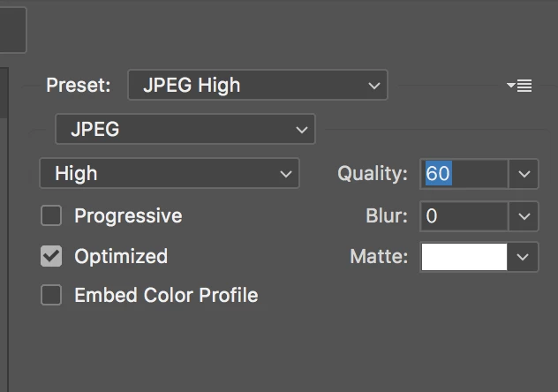558x392 pixels.
Task: Click the Quality value field showing 60
Action: tap(464, 174)
